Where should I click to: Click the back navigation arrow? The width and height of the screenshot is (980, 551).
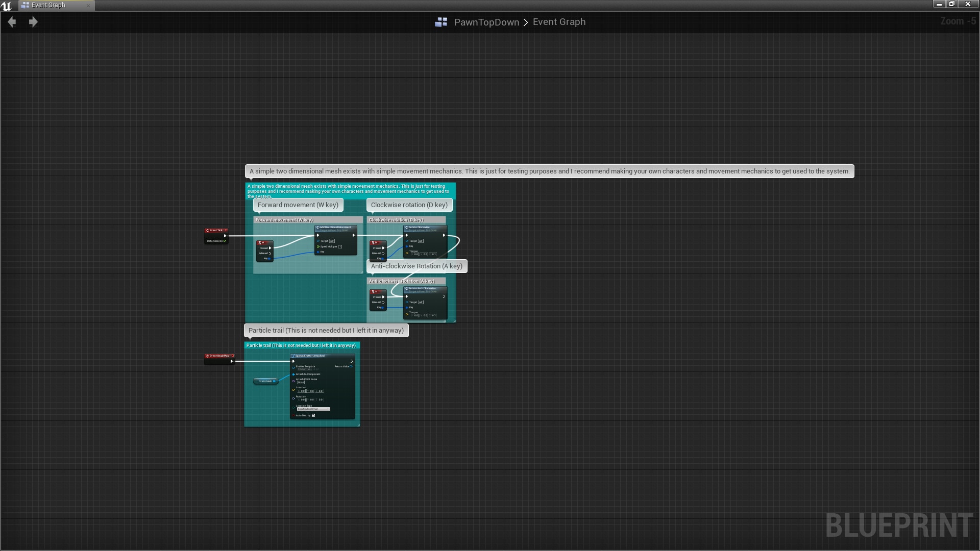(x=12, y=22)
